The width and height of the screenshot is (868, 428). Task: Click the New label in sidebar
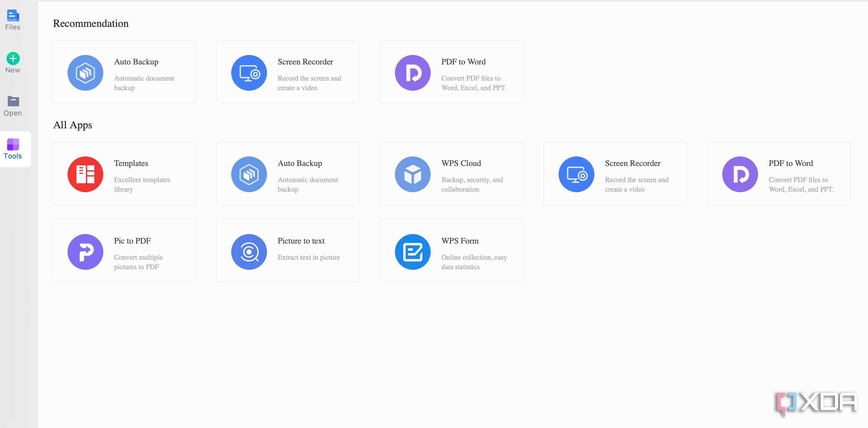click(x=13, y=70)
